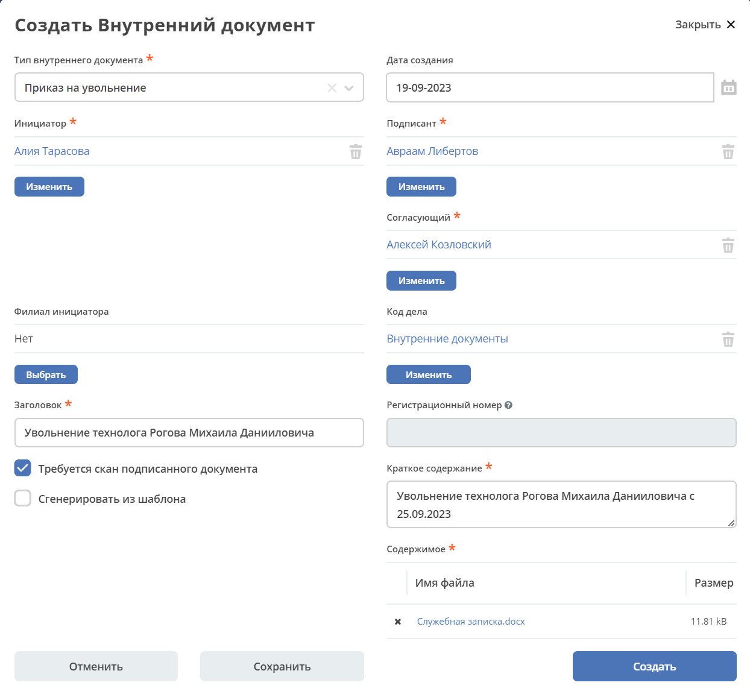Screen dimensions: 750x700
Task: Open the calendar date picker icon
Action: coord(729,87)
